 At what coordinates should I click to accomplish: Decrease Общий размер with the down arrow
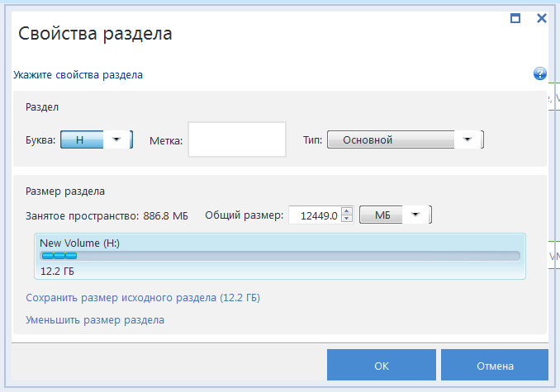(347, 220)
